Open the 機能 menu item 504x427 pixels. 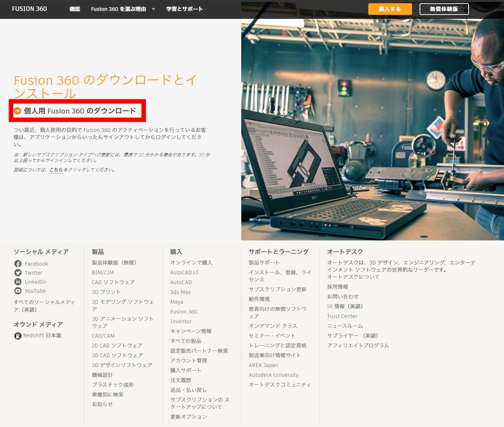pyautogui.click(x=75, y=9)
